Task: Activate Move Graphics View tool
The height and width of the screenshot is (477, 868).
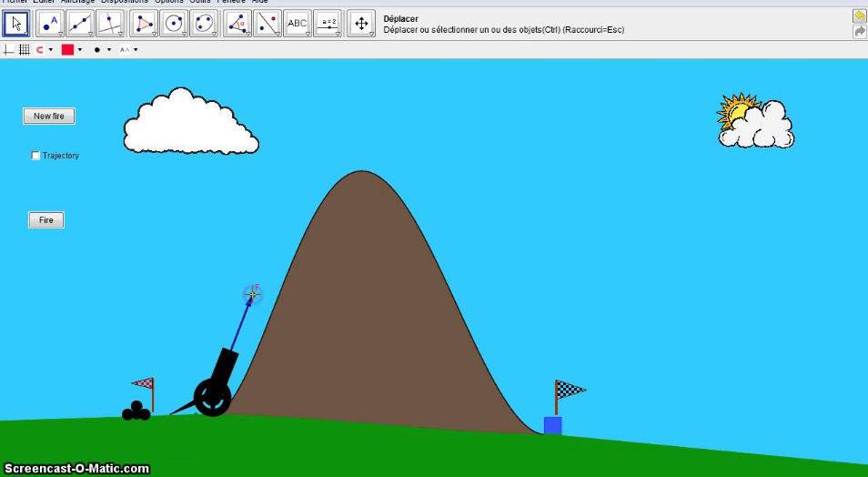Action: click(361, 24)
